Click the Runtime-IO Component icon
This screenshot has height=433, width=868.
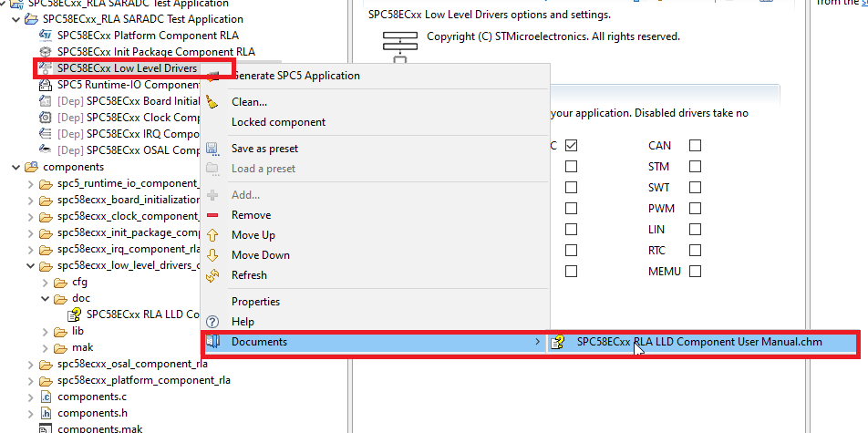(x=46, y=85)
